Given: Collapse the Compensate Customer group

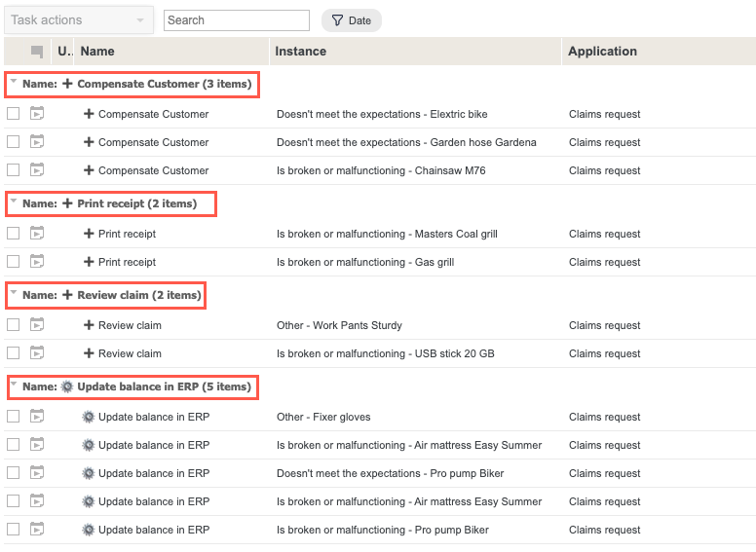Looking at the screenshot, I should 14,83.
